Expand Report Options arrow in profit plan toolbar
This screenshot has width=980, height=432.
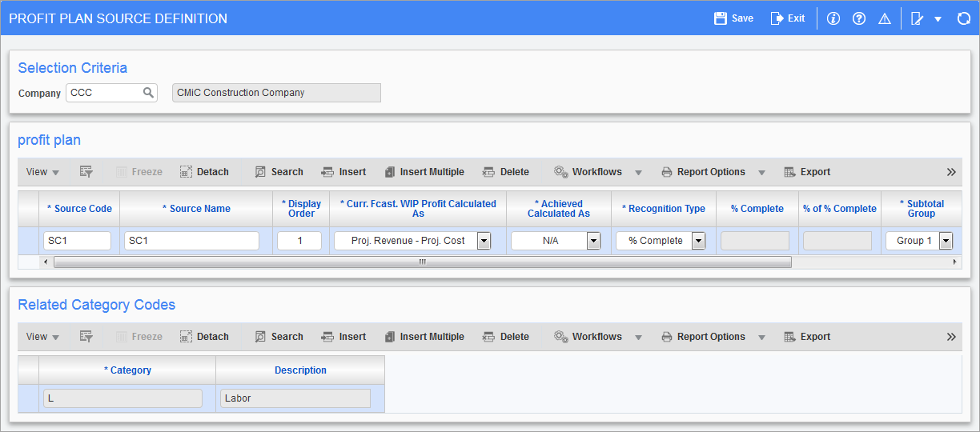point(761,173)
